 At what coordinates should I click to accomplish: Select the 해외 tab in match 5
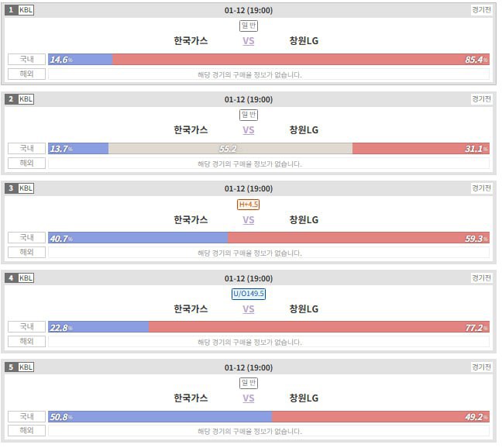[x=27, y=431]
